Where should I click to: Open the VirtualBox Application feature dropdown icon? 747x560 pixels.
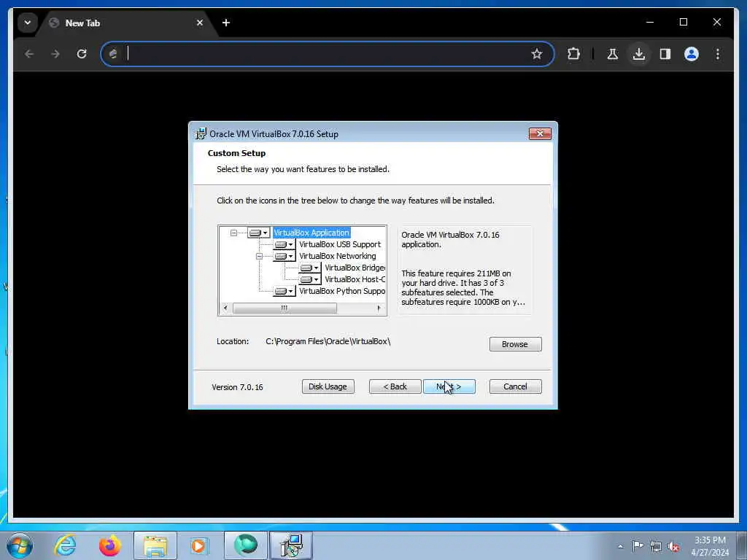tap(259, 233)
